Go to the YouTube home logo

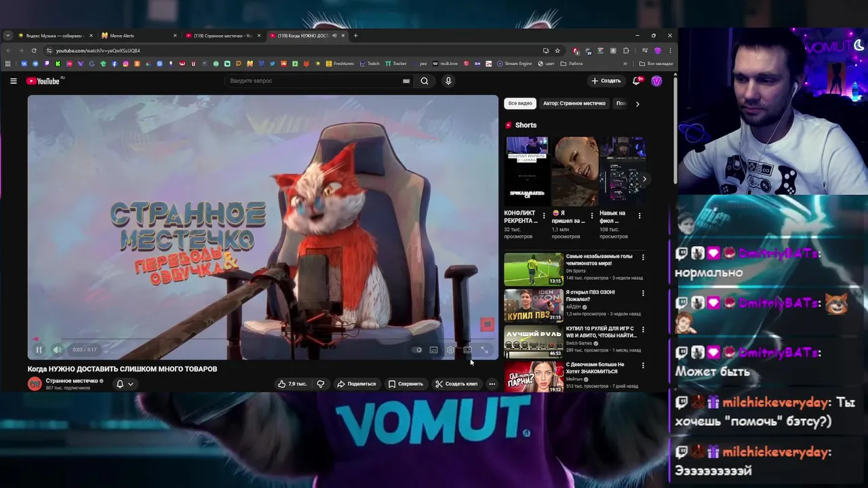[x=43, y=81]
